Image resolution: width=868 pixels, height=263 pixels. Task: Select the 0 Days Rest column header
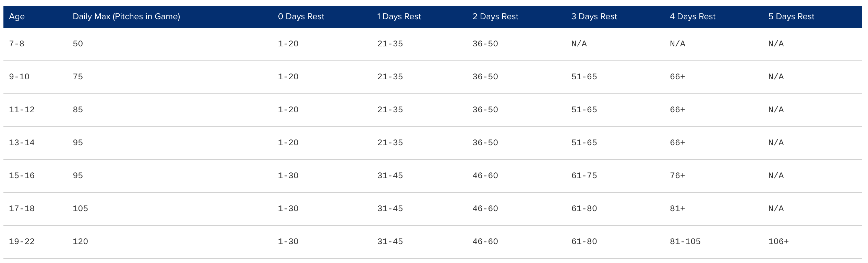click(x=301, y=16)
